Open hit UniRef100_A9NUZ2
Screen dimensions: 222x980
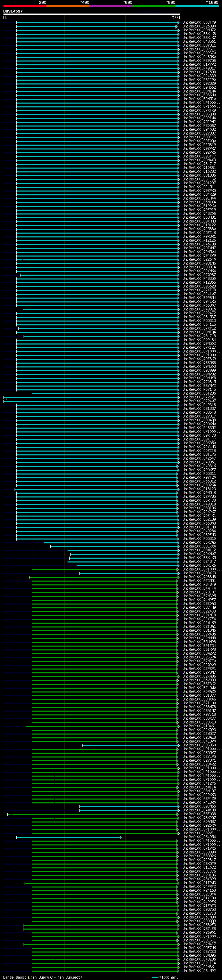tap(199, 30)
